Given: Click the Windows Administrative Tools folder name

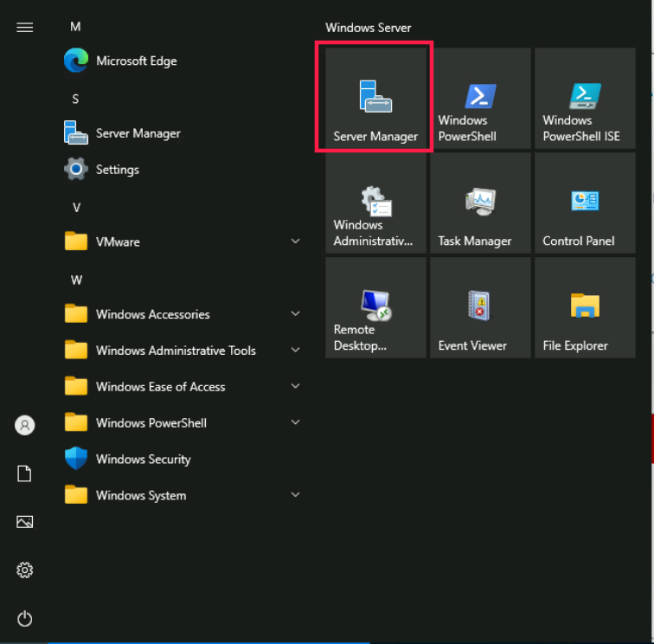Looking at the screenshot, I should 176,351.
